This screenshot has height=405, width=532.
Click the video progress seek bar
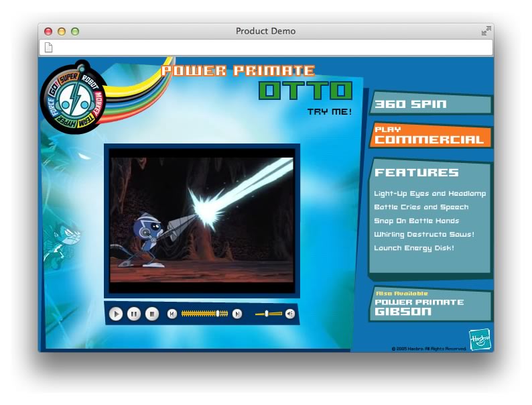tap(204, 314)
